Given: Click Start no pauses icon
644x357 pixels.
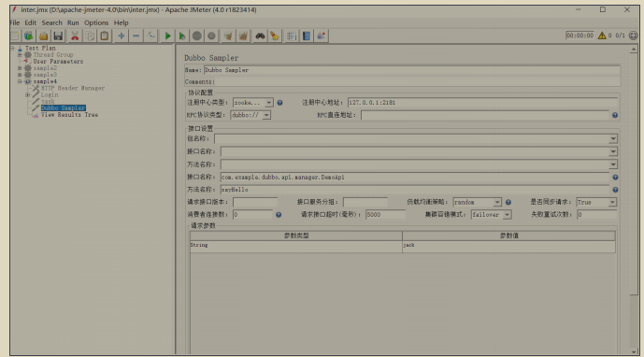Looking at the screenshot, I should pyautogui.click(x=182, y=36).
